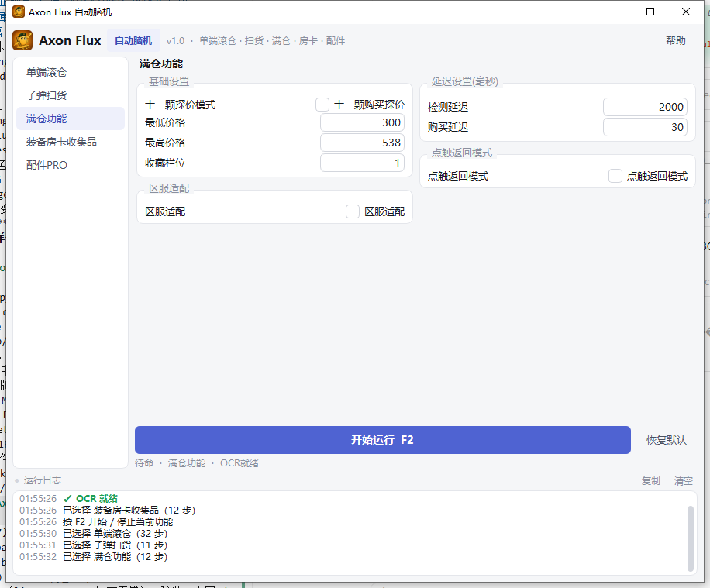Close the Axon Flux window
Viewport: 710px width, 588px height.
(685, 12)
